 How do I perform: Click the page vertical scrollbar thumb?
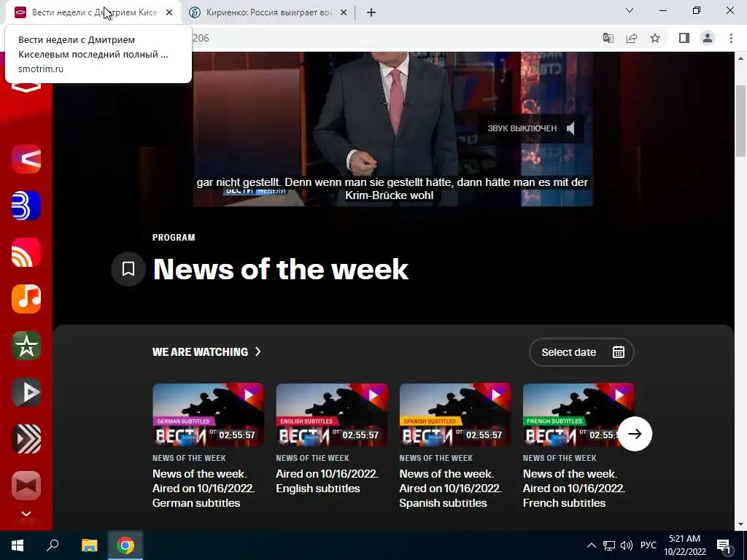(x=740, y=121)
